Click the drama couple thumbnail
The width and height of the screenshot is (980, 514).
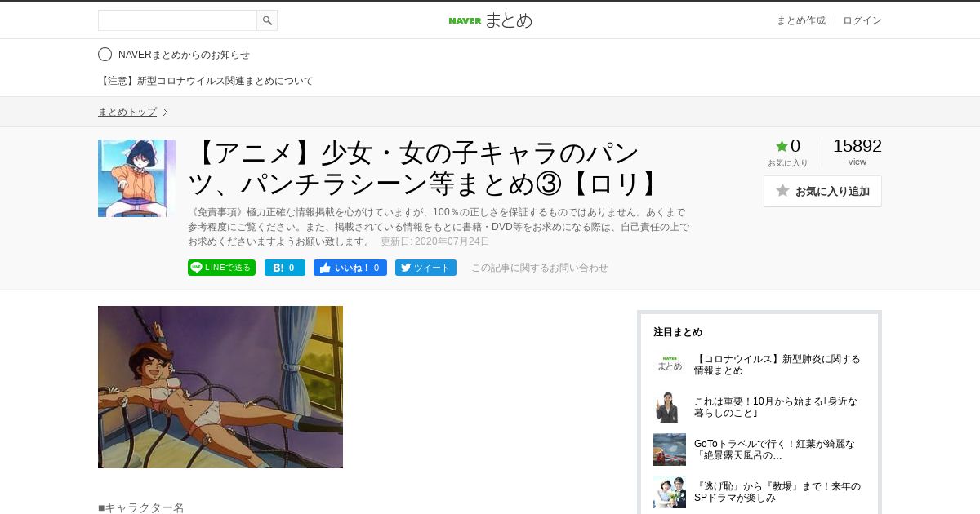(x=670, y=492)
